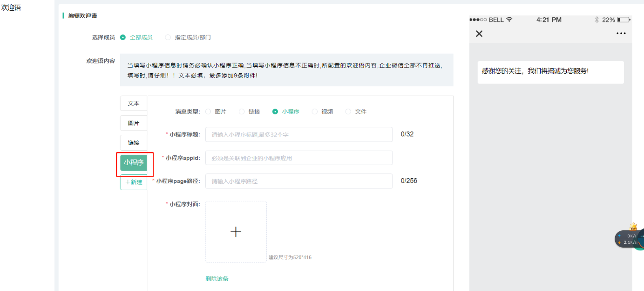
Task: Switch to the 链接 side tab
Action: (134, 143)
